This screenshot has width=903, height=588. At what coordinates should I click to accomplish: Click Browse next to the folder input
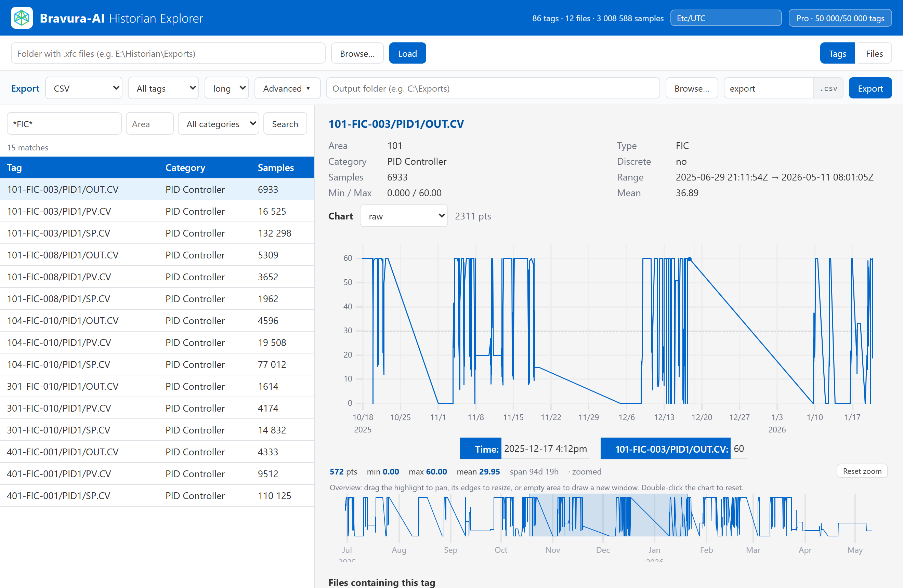357,53
